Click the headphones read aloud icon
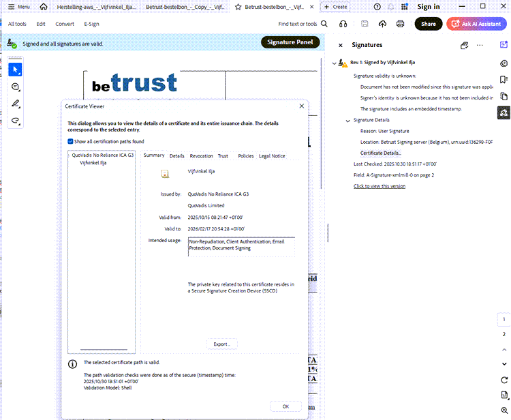Image resolution: width=511 pixels, height=420 pixels. 343,24
